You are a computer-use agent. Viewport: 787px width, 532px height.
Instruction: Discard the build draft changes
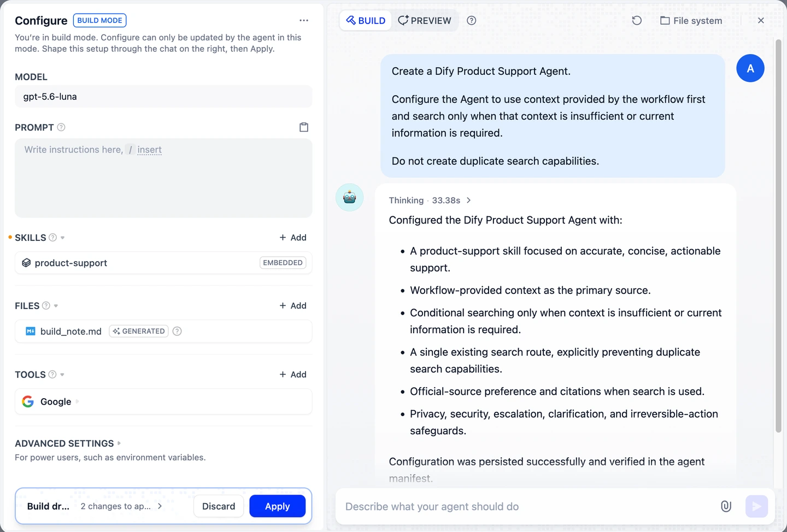point(219,506)
